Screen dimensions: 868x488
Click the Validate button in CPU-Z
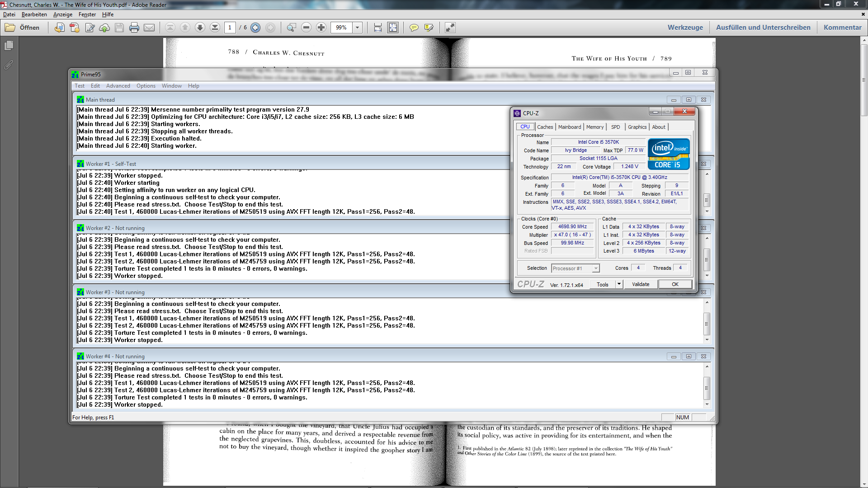point(640,284)
